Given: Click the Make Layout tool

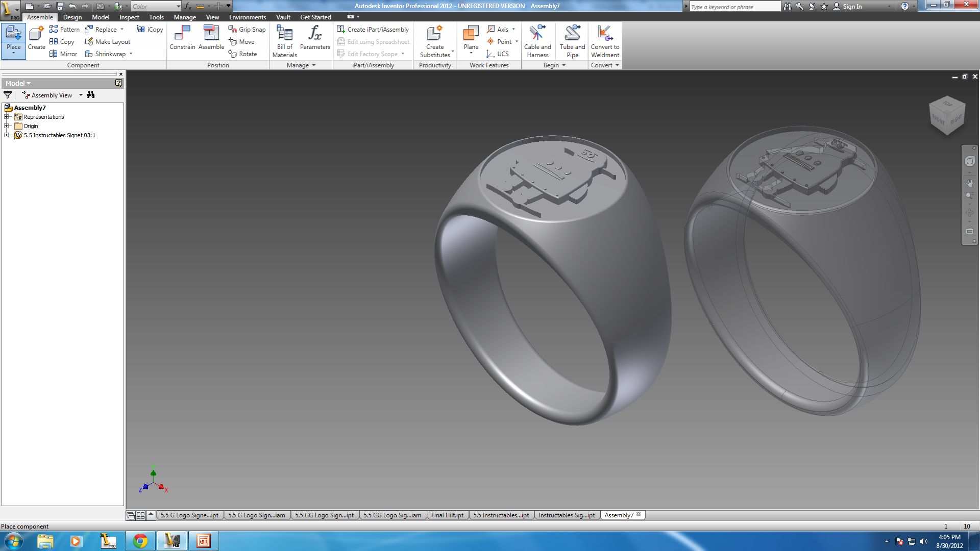Looking at the screenshot, I should click(107, 41).
